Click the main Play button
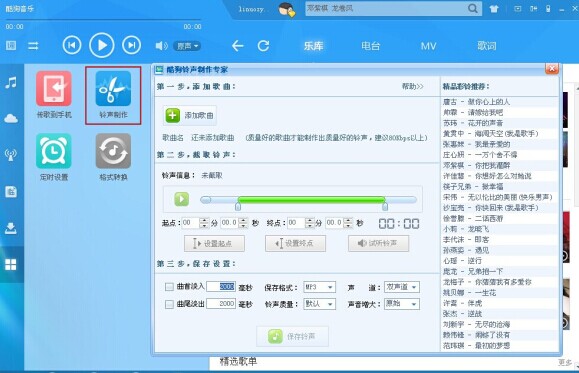The height and width of the screenshot is (373, 579). tap(102, 45)
